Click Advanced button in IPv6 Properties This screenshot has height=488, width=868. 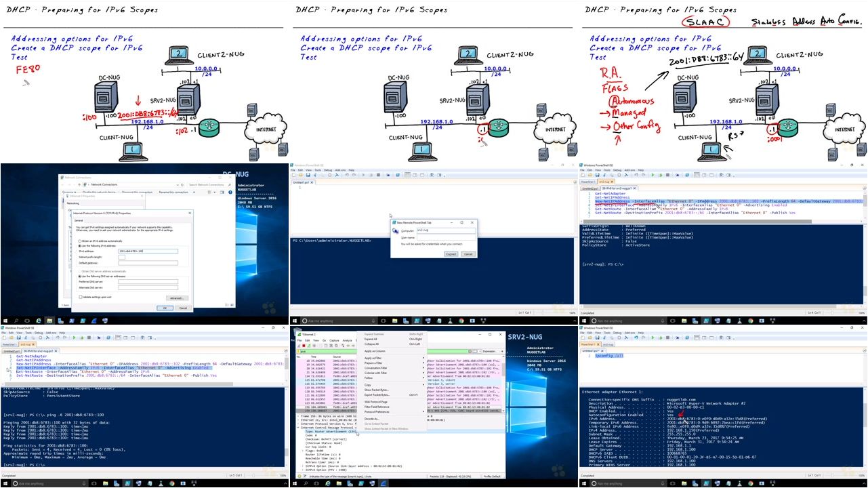tap(176, 298)
